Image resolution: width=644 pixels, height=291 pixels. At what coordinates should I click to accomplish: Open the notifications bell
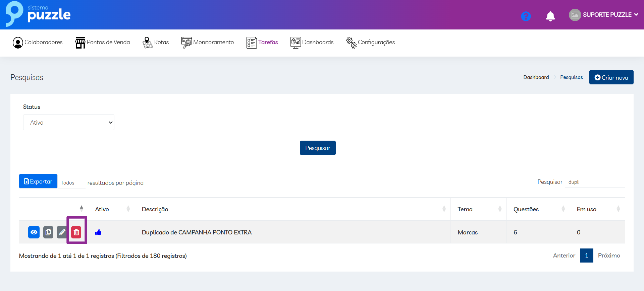[550, 16]
